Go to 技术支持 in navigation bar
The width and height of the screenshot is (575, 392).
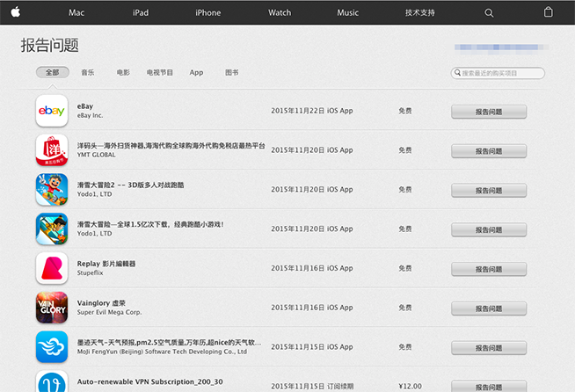[x=419, y=13]
